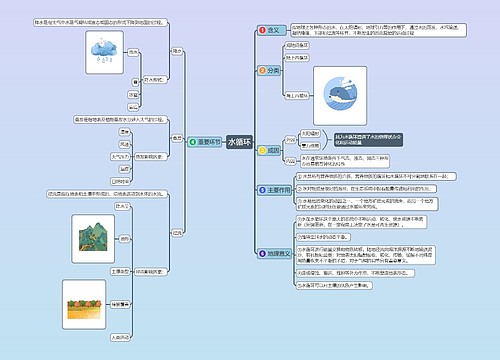Select the soil layer with vegetation picture

(x=84, y=304)
